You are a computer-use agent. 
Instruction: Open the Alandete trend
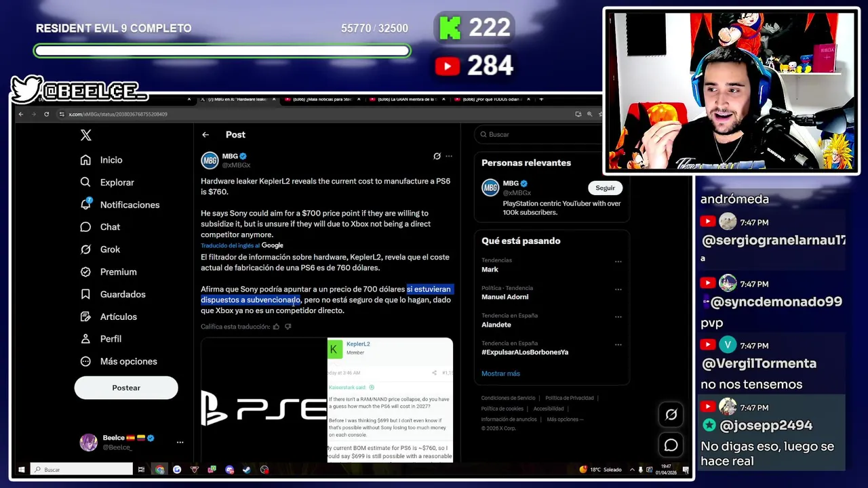pyautogui.click(x=496, y=325)
